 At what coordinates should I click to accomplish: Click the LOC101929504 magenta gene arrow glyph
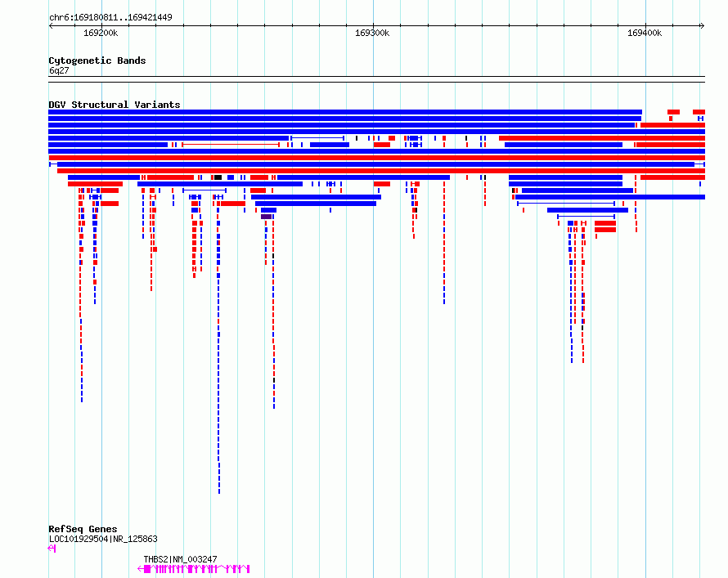click(x=52, y=549)
